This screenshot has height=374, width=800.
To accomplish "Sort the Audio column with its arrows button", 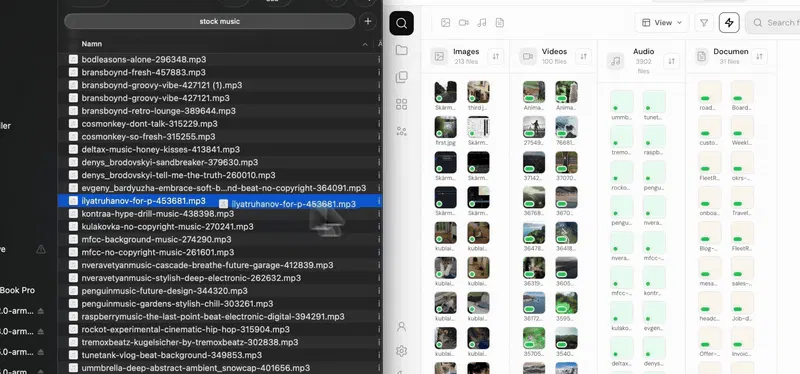I will [671, 62].
